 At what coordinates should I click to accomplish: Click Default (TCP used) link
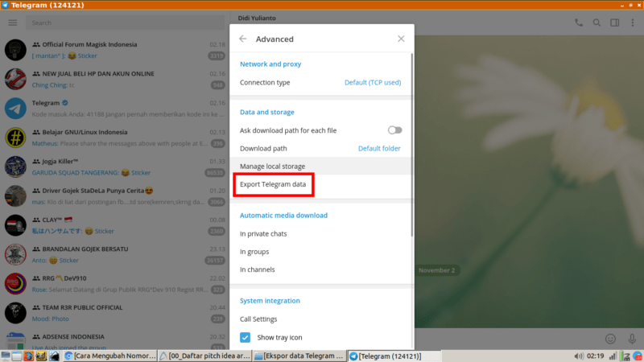point(373,83)
